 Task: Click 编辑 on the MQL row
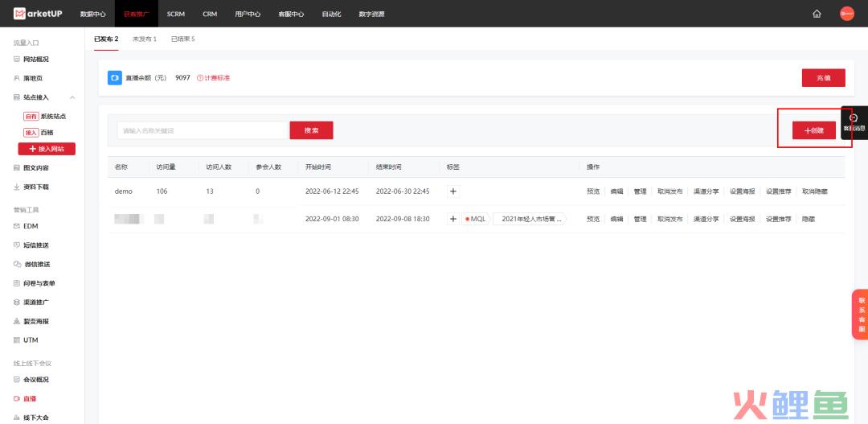(616, 219)
